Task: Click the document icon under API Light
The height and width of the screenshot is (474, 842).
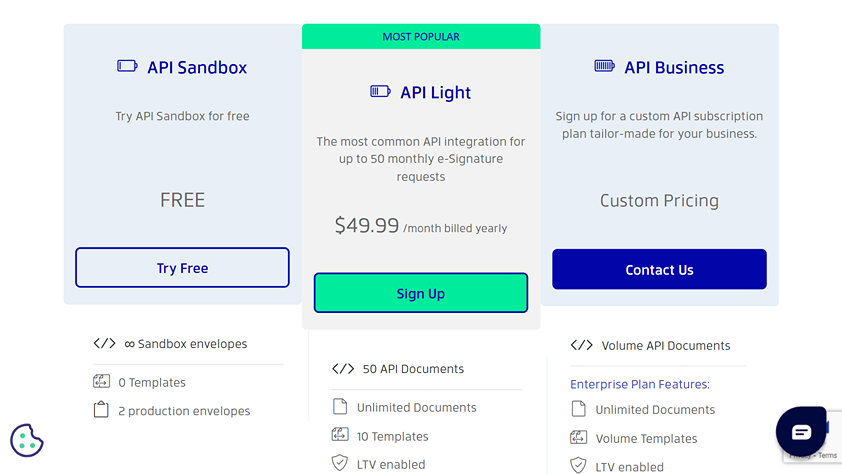Action: pyautogui.click(x=339, y=407)
